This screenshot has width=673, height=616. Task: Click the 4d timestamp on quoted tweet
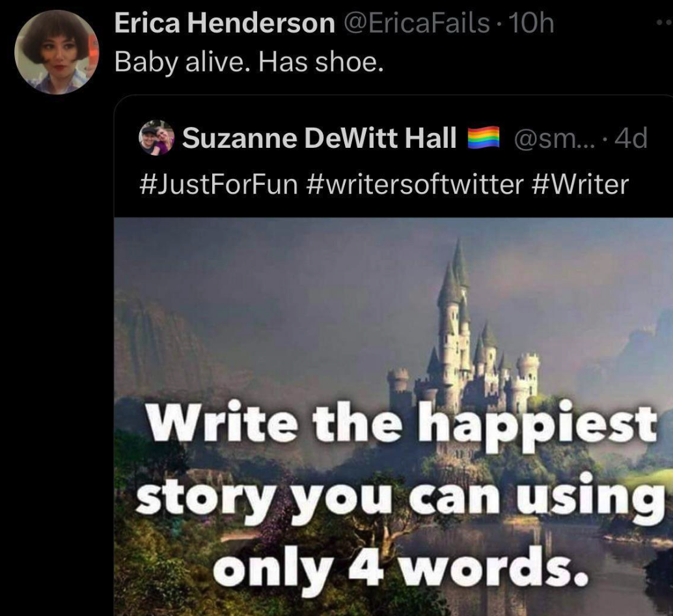click(x=631, y=138)
